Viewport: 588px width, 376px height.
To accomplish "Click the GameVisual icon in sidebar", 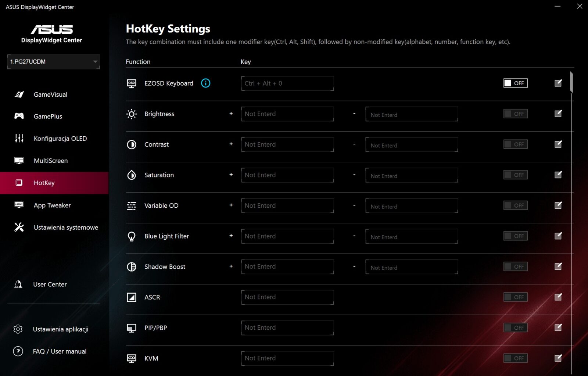I will point(19,94).
